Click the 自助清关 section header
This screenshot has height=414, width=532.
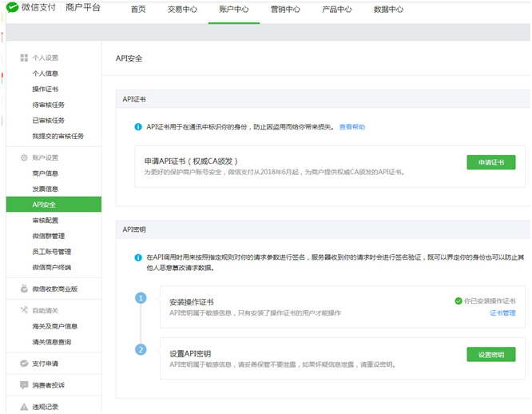pyautogui.click(x=45, y=310)
